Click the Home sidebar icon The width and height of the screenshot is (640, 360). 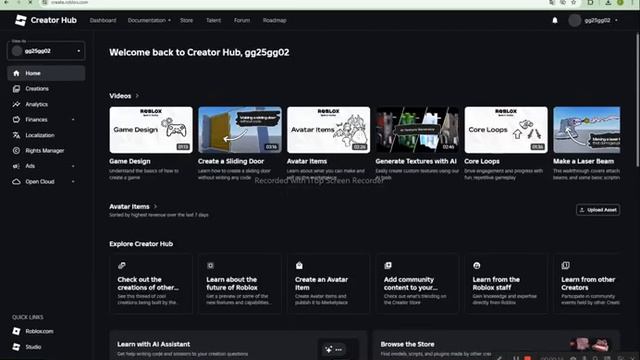[x=16, y=73]
